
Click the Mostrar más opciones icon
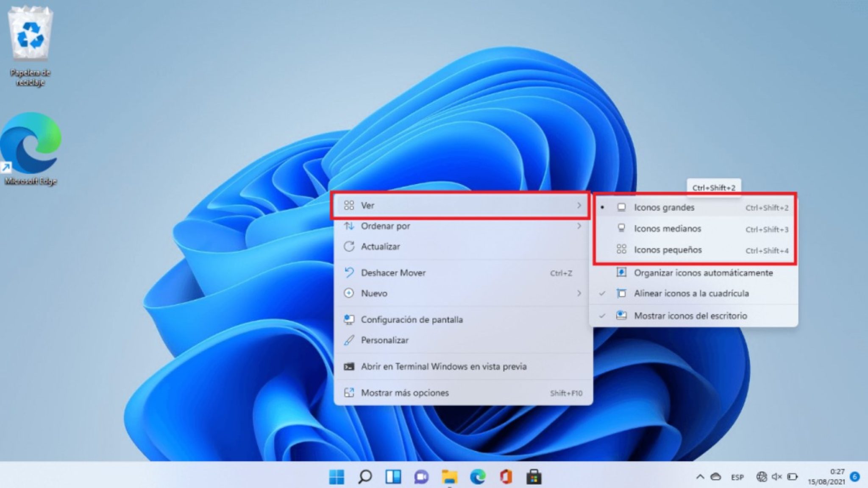349,393
